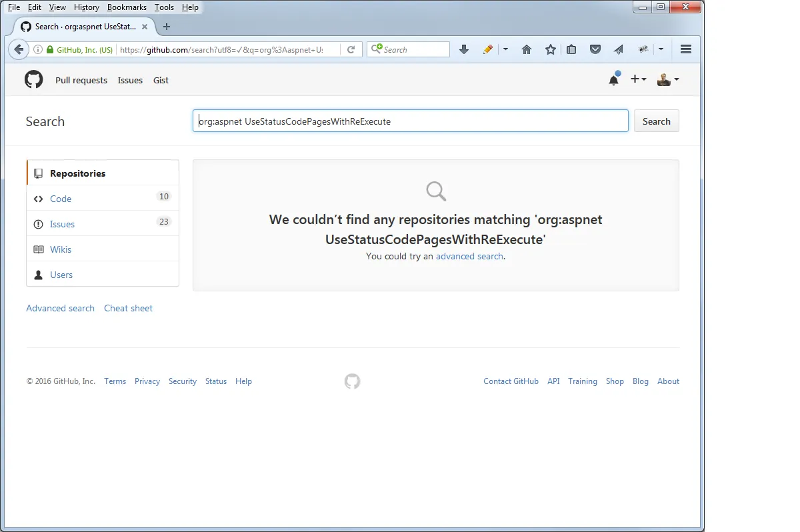
Task: Minimize the Firefox window
Action: pyautogui.click(x=642, y=7)
